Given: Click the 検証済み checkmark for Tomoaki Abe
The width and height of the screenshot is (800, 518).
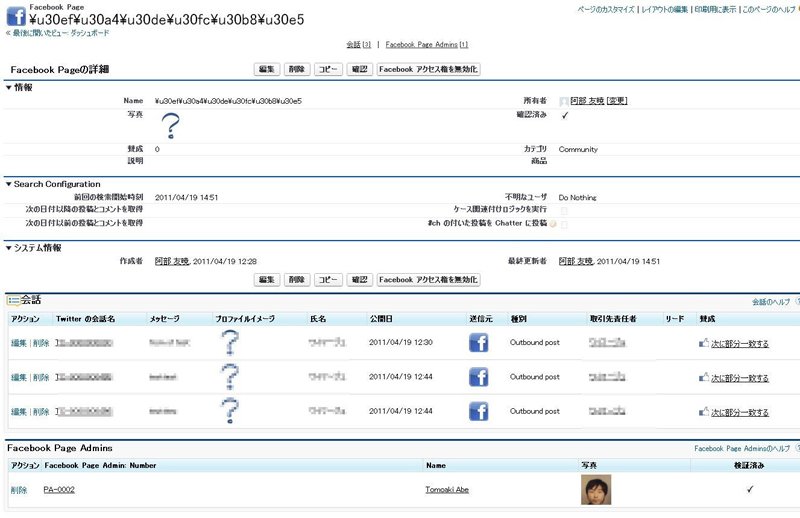Looking at the screenshot, I should point(749,489).
